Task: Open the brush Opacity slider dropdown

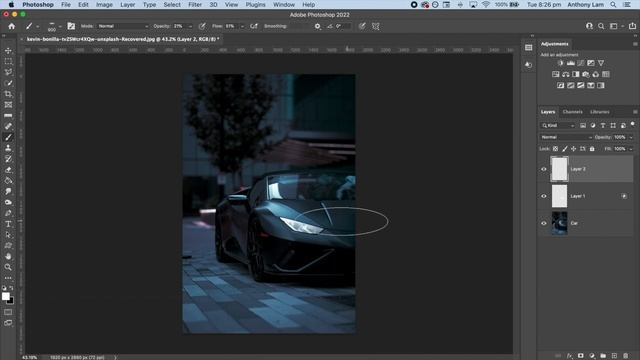Action: pos(190,26)
